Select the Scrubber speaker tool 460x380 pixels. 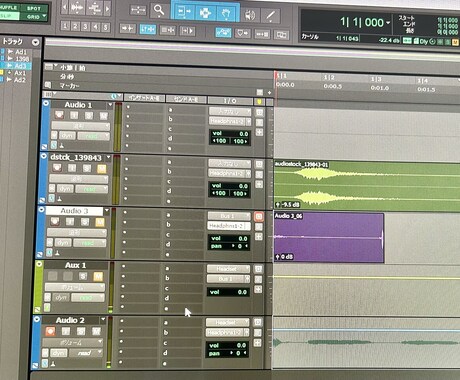coord(249,15)
